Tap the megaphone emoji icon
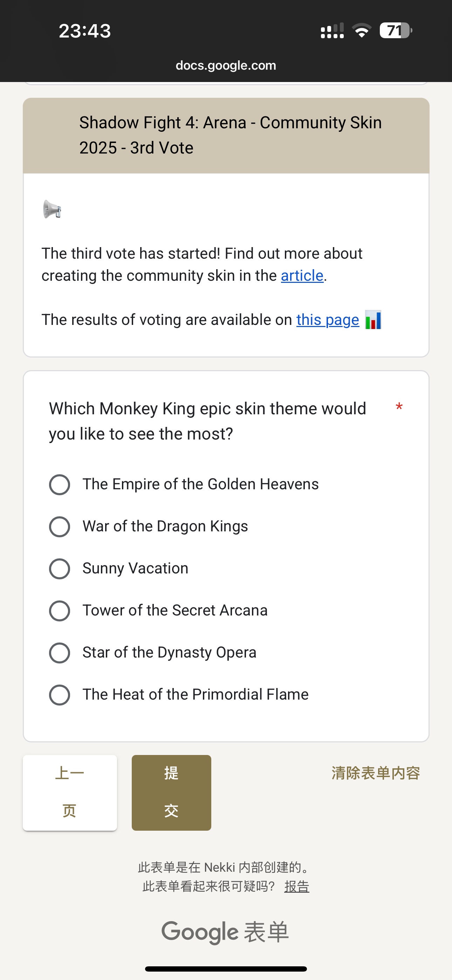The image size is (452, 980). point(52,209)
